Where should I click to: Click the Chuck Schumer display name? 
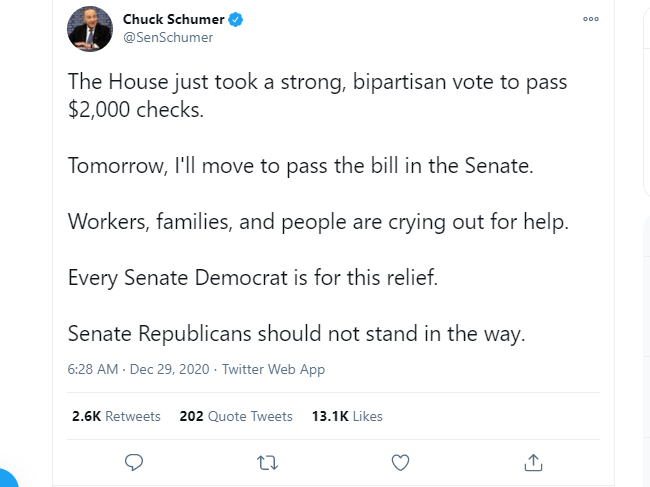click(173, 19)
